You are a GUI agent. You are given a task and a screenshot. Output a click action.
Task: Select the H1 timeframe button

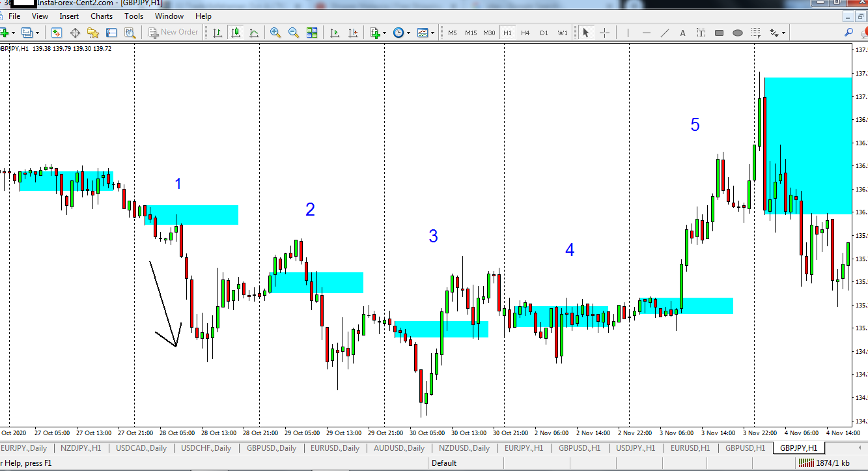point(507,33)
